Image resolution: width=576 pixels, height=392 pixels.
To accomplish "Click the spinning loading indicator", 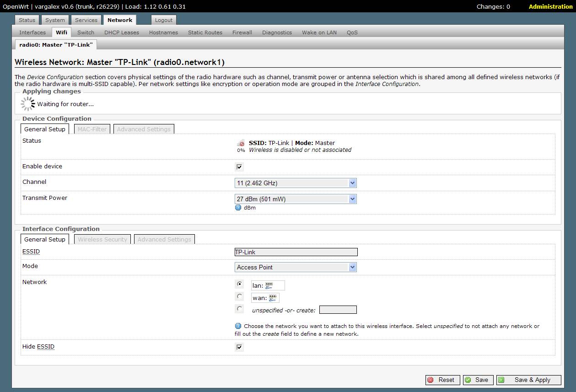I will (x=28, y=104).
